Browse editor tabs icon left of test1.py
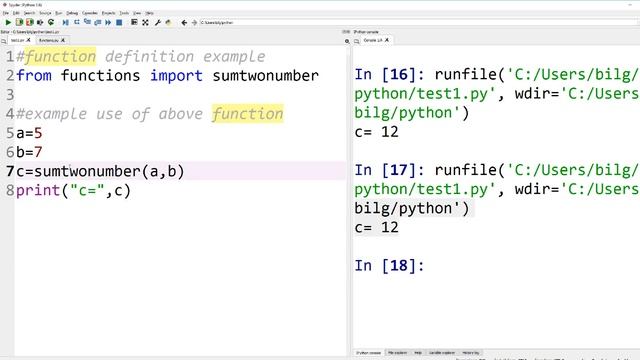Viewport: 640px width, 360px height. 4,41
